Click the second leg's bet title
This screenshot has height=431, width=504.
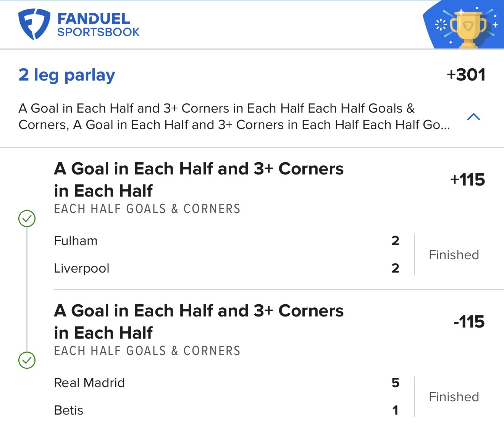[x=199, y=321]
